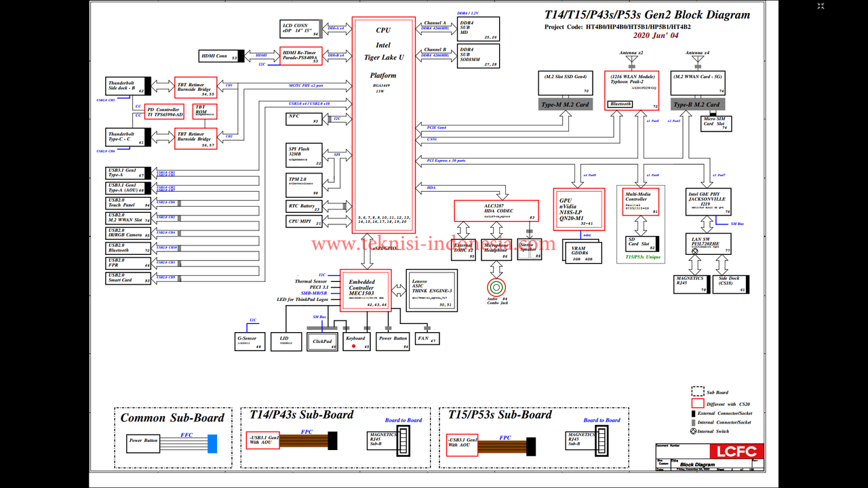This screenshot has height=488, width=868.
Task: Click the LCD CONN eDP block
Action: tap(301, 28)
